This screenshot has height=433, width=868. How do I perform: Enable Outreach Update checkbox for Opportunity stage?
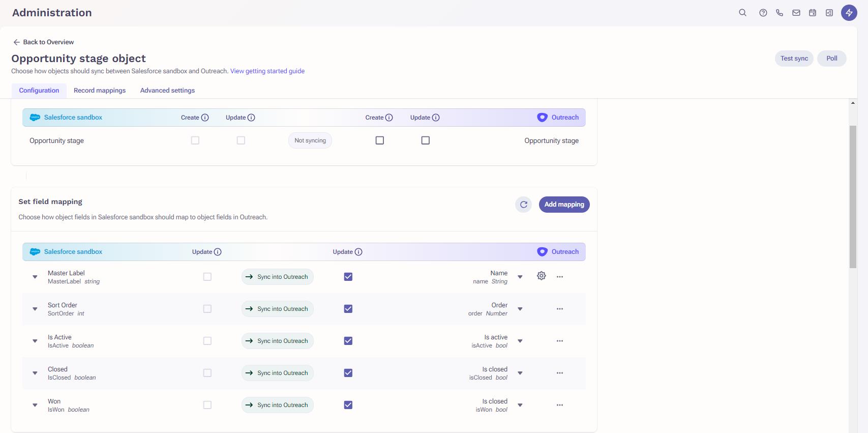(x=426, y=140)
